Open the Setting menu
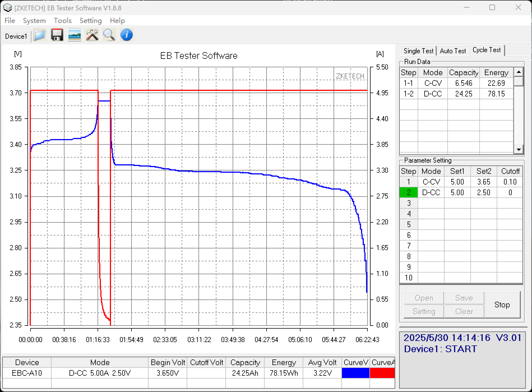 (91, 21)
